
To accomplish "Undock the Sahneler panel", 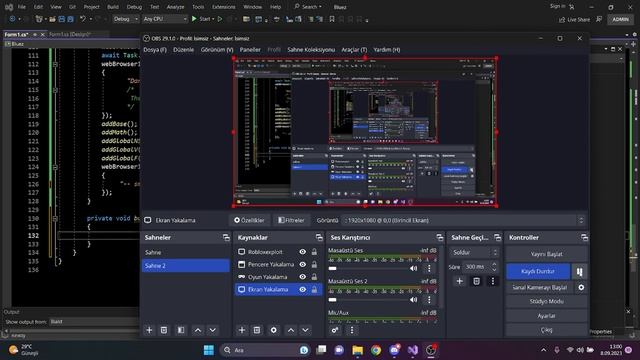I will (226, 238).
